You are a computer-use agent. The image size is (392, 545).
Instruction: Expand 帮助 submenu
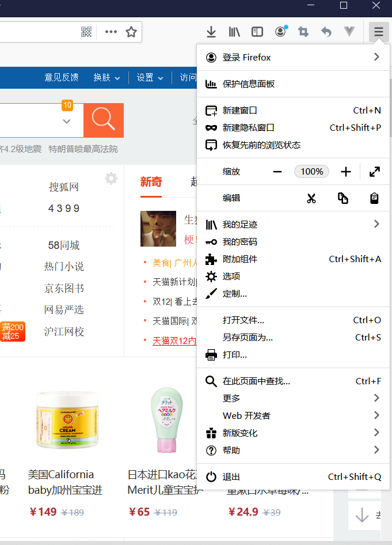tap(293, 451)
